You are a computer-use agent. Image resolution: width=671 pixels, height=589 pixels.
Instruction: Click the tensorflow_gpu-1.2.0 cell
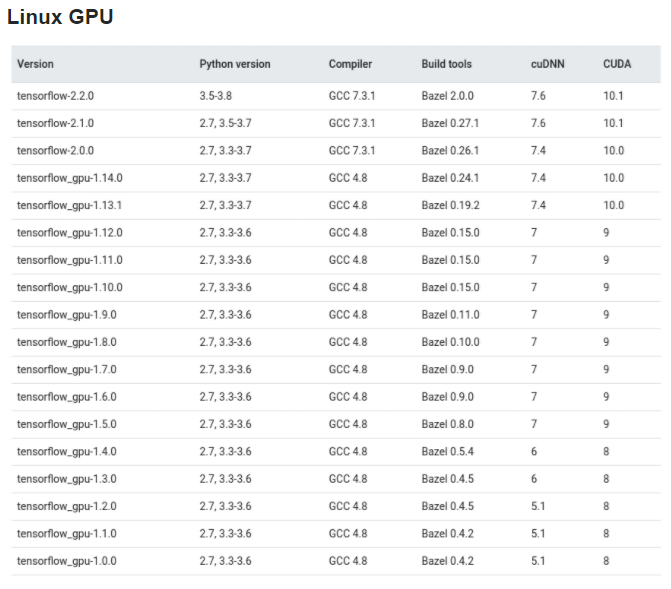coord(67,507)
